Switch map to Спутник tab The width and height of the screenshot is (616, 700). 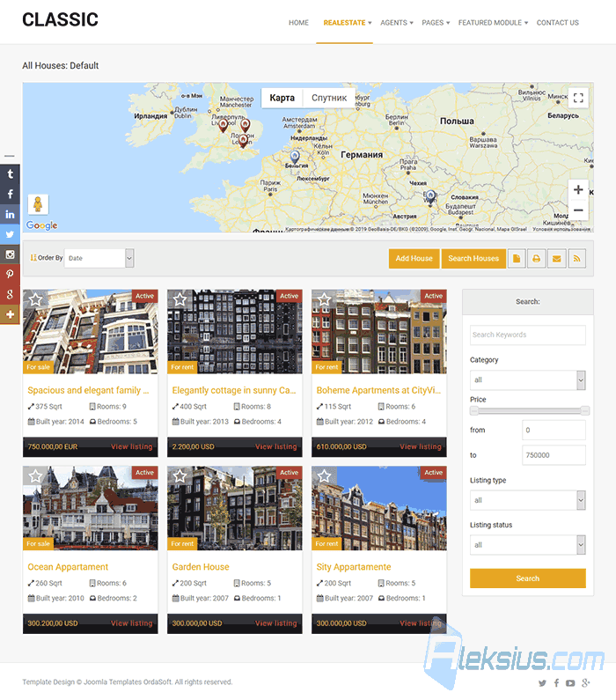(x=329, y=98)
